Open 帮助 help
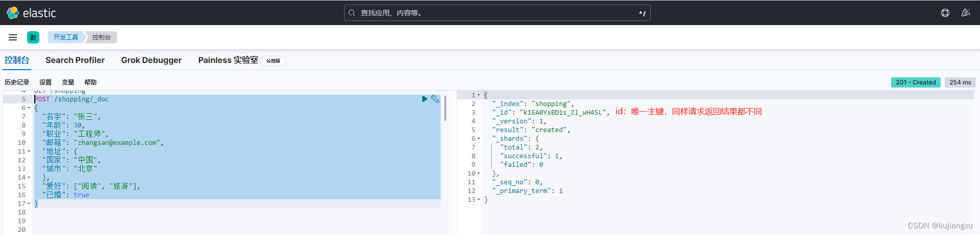The height and width of the screenshot is (235, 980). [90, 82]
